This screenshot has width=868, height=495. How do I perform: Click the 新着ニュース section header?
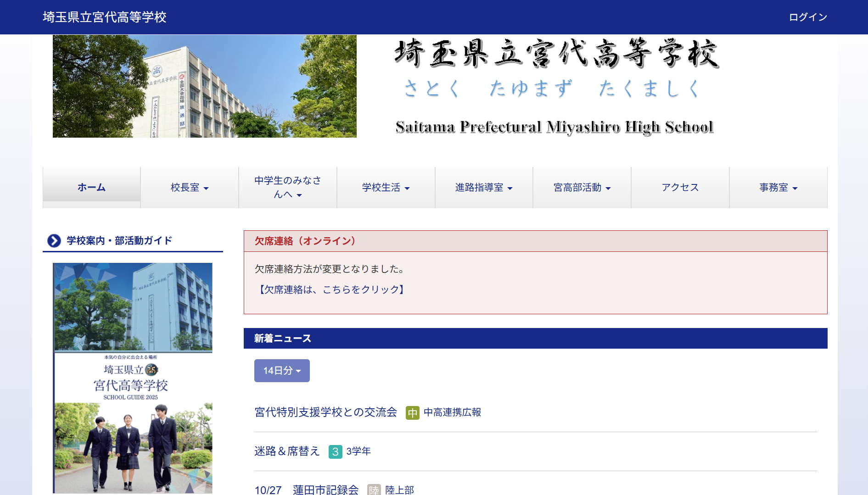coord(535,338)
